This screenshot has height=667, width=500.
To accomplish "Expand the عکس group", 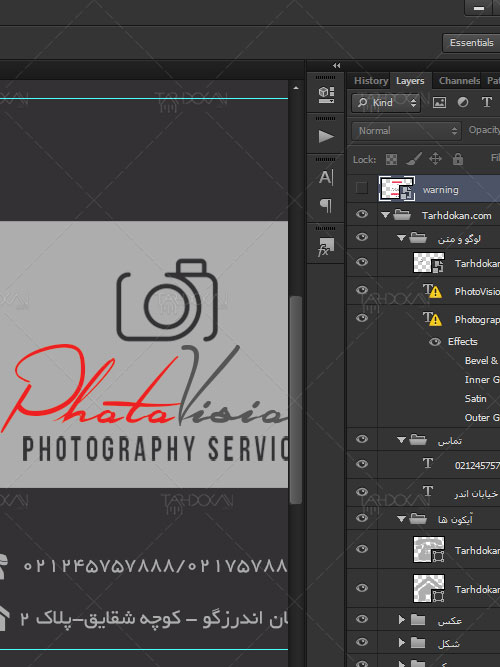I will [x=401, y=620].
